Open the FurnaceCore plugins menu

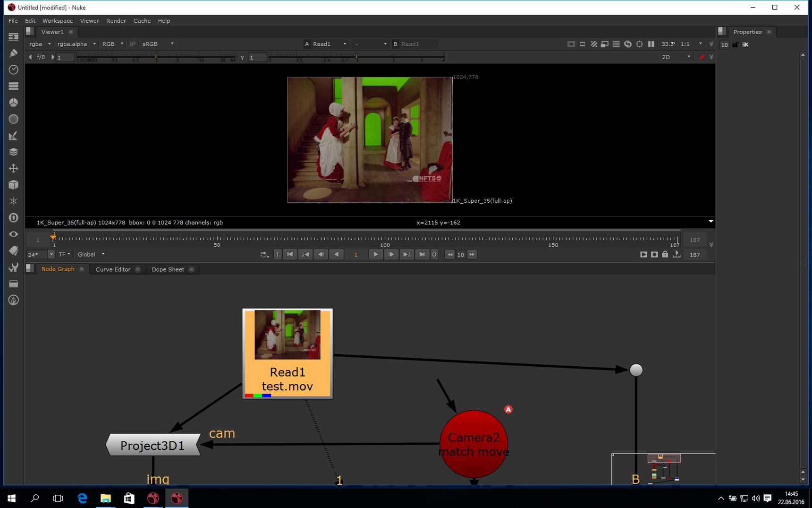tap(13, 300)
